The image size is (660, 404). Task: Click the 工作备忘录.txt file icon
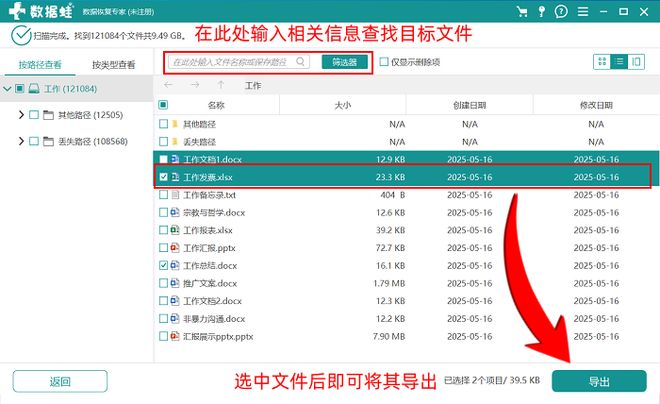click(x=175, y=195)
